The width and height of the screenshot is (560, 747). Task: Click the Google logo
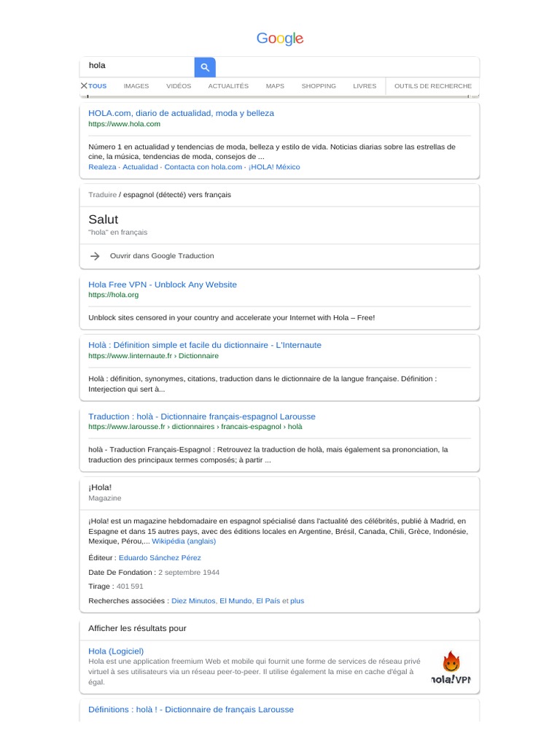click(x=280, y=39)
